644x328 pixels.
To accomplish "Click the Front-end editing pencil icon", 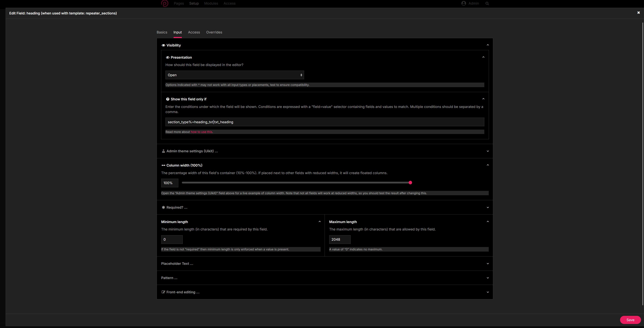I will (x=163, y=292).
